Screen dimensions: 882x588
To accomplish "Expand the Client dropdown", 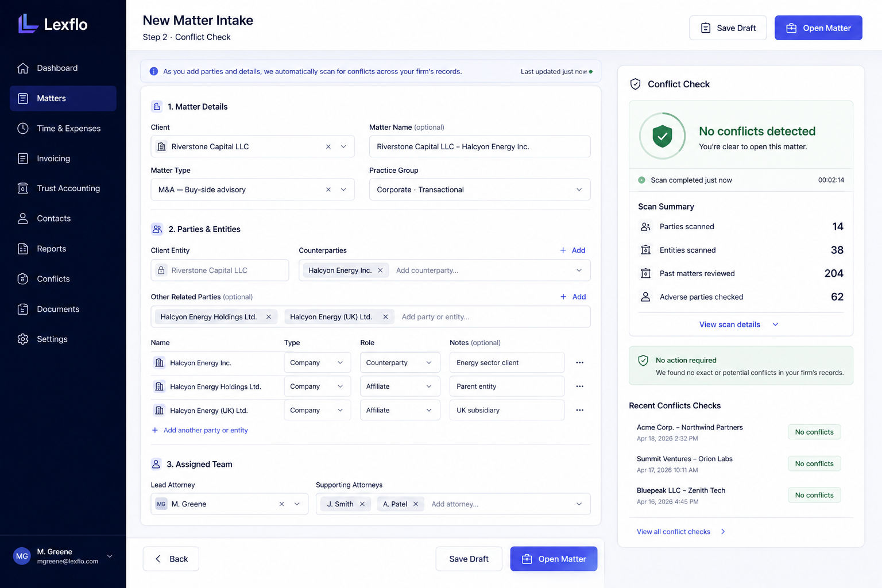I will coord(343,146).
